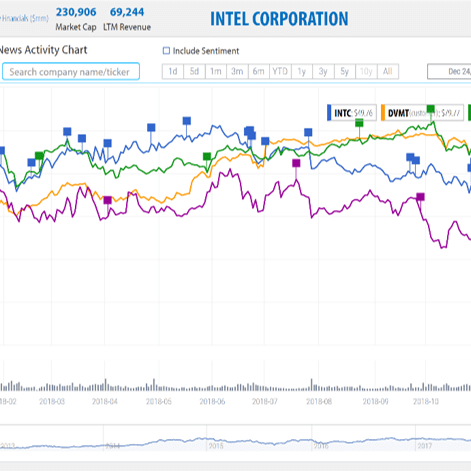
Task: Open green news marker before 2018-09
Action: (359, 123)
